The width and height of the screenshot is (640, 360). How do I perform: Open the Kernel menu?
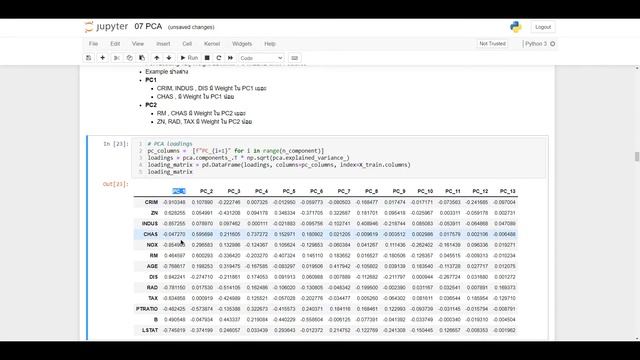coord(212,44)
